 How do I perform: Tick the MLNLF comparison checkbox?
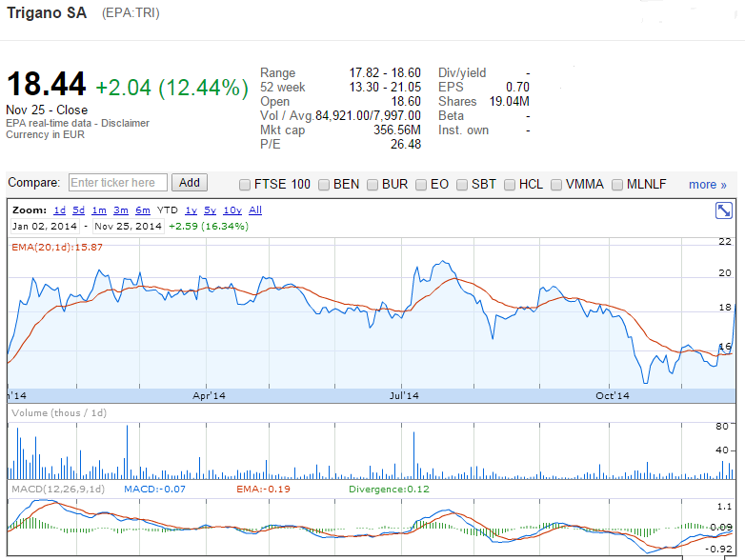tap(617, 185)
